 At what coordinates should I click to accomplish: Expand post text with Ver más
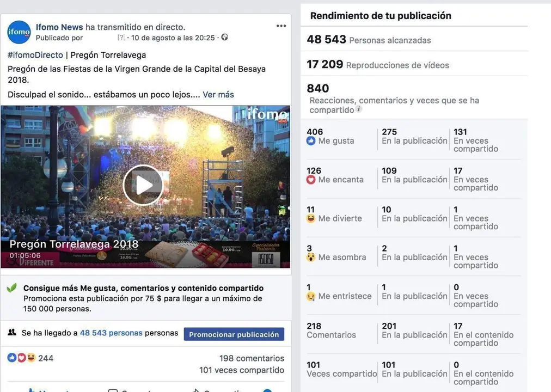218,95
